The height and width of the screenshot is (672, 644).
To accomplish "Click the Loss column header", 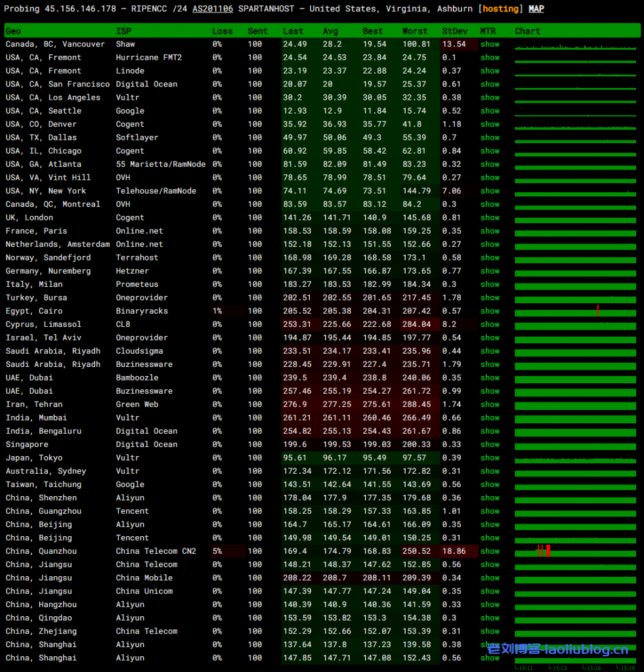I will point(222,31).
